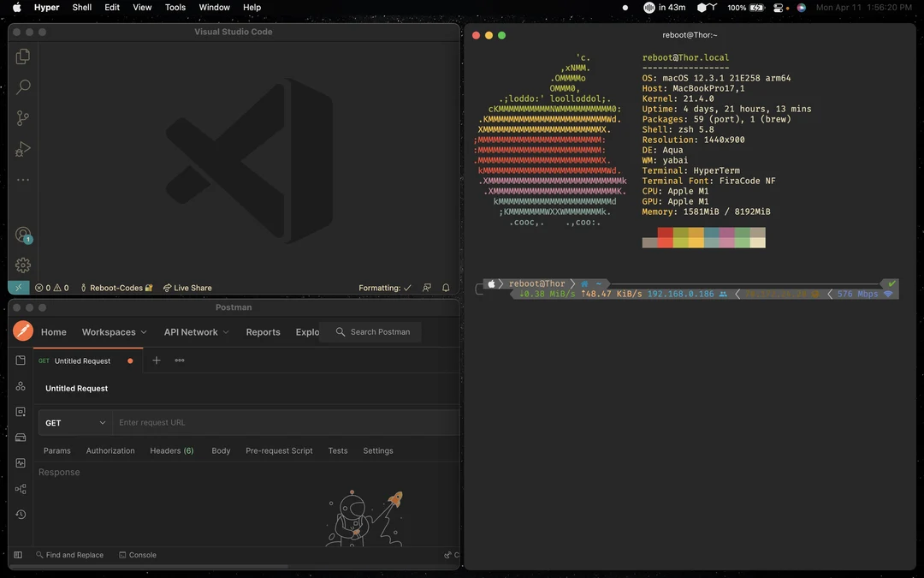
Task: Expand the Workspaces dropdown in Postman
Action: pyautogui.click(x=114, y=331)
